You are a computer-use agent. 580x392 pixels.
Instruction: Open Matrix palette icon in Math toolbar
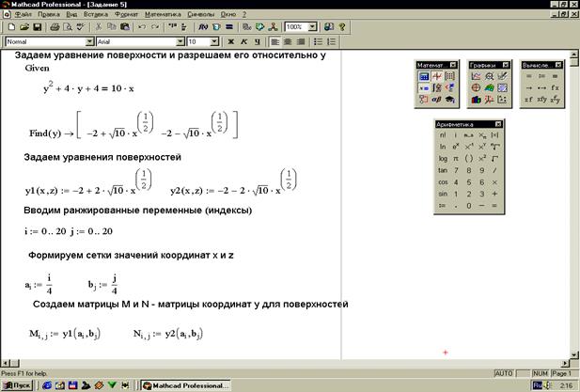[x=449, y=76]
